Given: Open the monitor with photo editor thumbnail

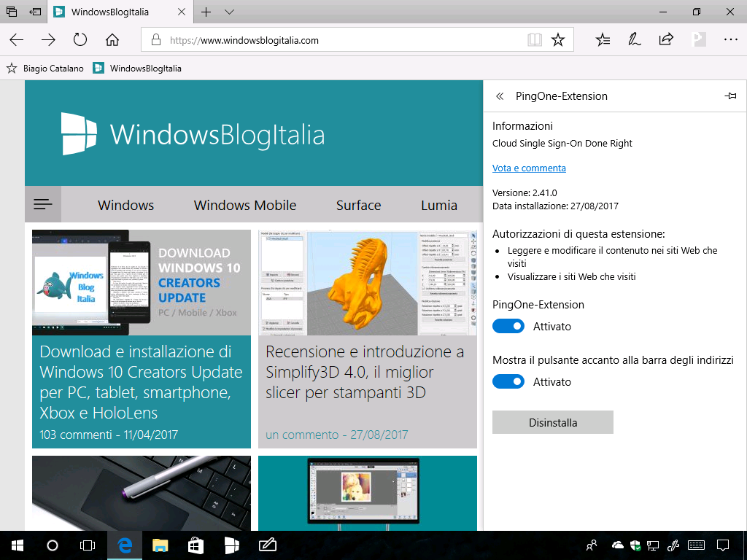Looking at the screenshot, I should 368,494.
